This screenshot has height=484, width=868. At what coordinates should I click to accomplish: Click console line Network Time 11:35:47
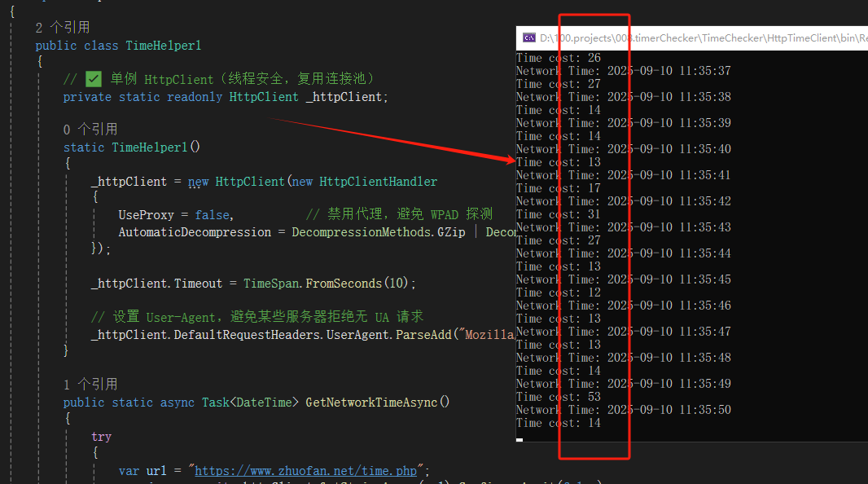624,331
